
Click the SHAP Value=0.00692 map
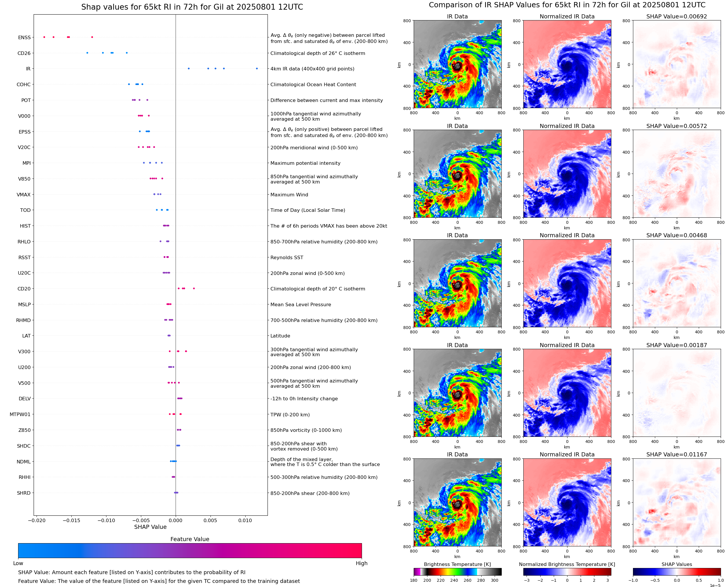tap(677, 64)
